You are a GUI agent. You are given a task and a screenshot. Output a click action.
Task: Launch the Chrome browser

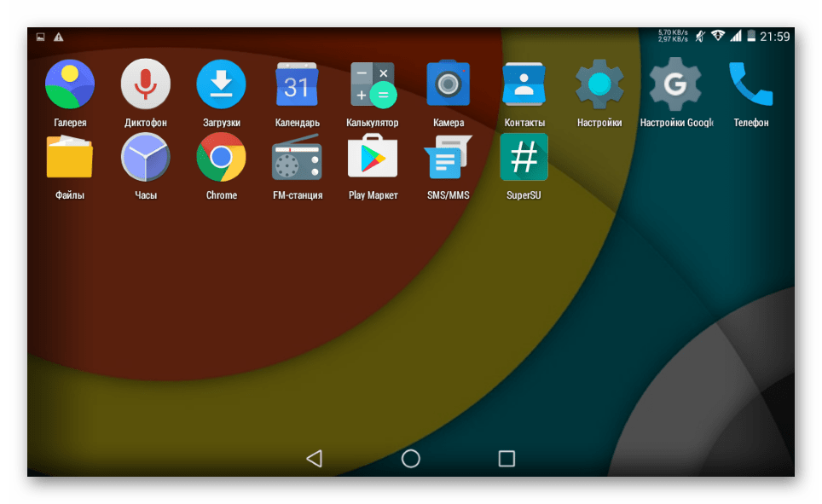[221, 157]
